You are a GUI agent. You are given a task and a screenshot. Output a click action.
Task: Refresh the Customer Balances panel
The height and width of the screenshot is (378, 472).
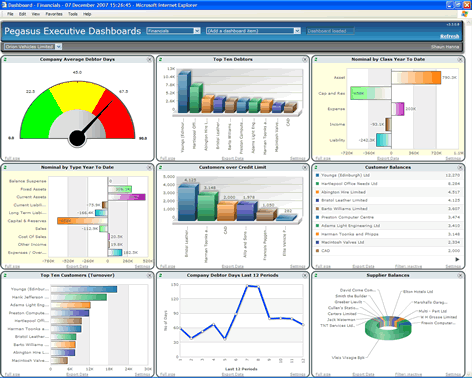tap(316, 168)
